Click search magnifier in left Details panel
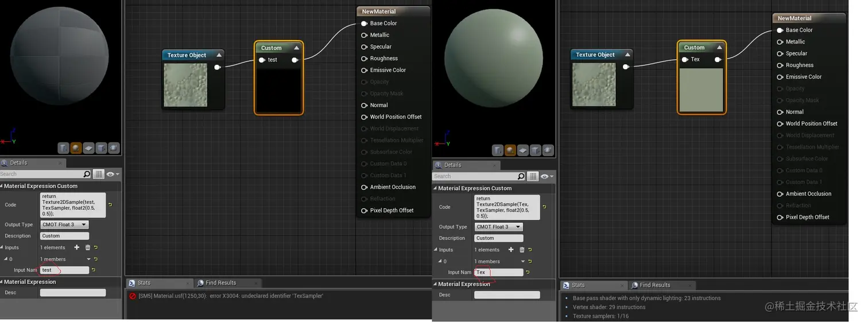 [87, 174]
